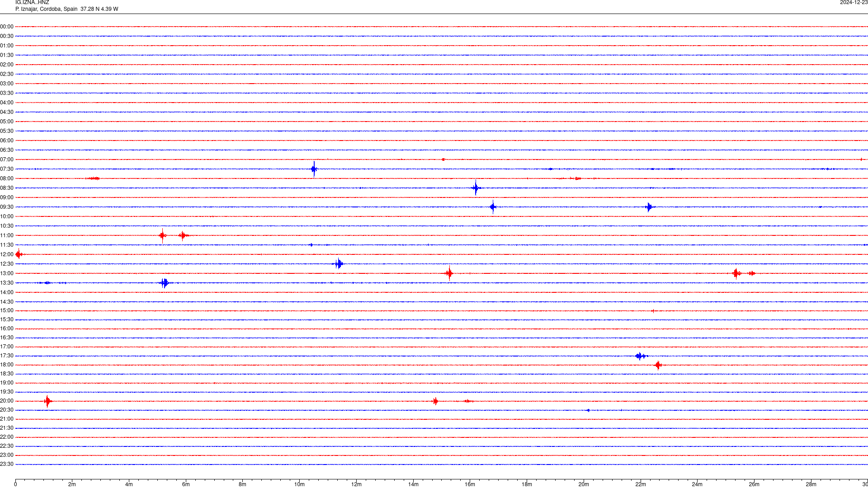Select the 17:30 time row label
This screenshot has height=488, width=868.
(x=7, y=356)
